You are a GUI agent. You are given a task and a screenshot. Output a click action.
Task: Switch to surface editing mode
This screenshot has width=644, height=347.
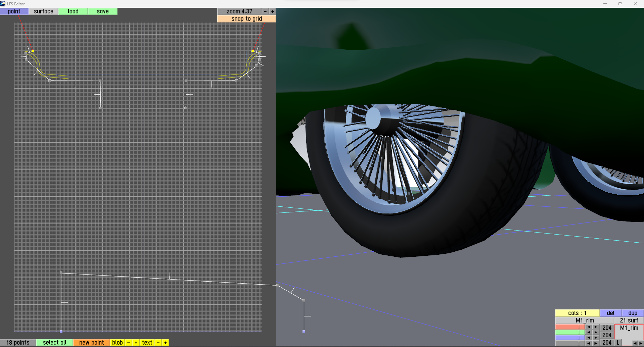[44, 11]
